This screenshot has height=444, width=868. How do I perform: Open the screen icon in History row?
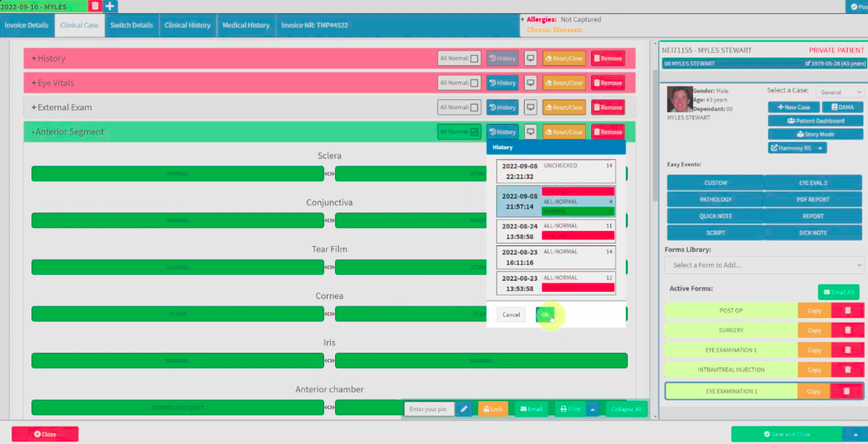(530, 58)
